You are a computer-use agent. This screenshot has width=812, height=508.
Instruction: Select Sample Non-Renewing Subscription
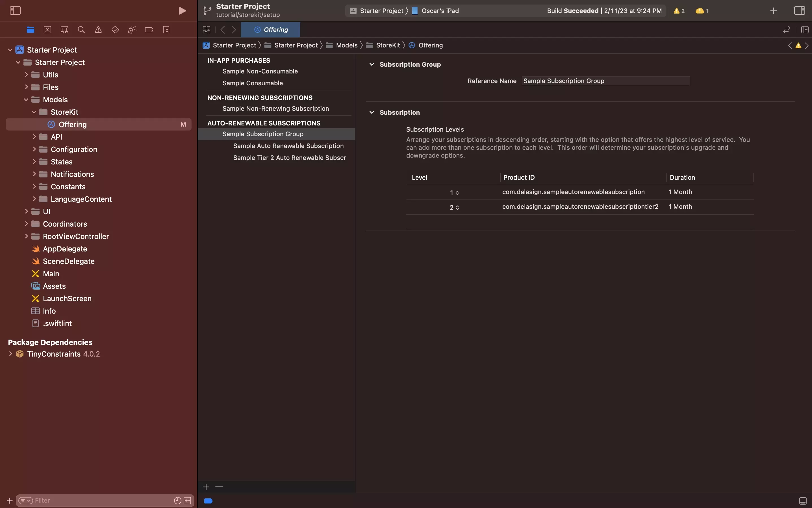click(275, 108)
